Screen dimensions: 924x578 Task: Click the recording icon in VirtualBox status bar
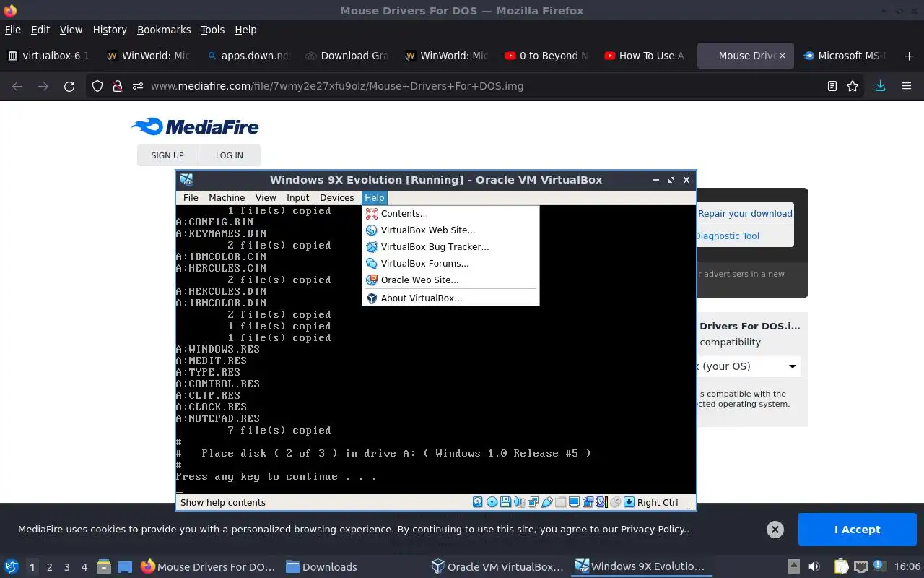[x=588, y=502]
